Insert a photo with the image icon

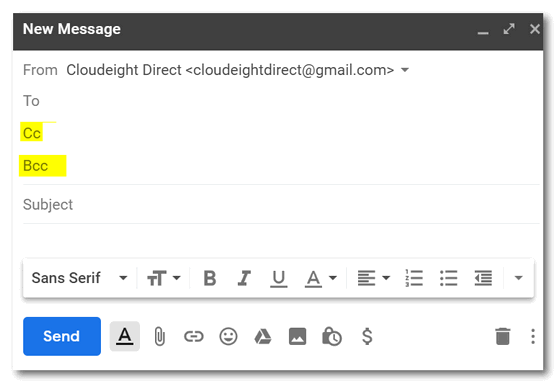297,336
